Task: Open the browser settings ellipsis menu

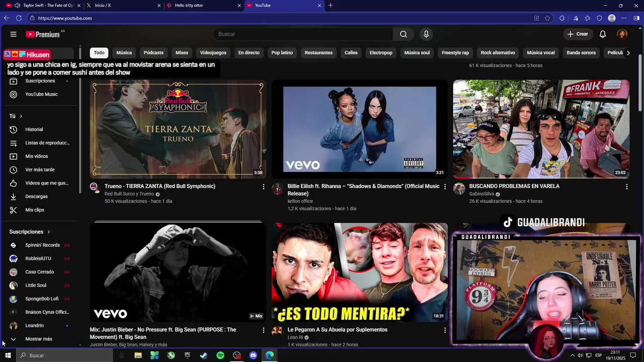Action: click(624, 18)
